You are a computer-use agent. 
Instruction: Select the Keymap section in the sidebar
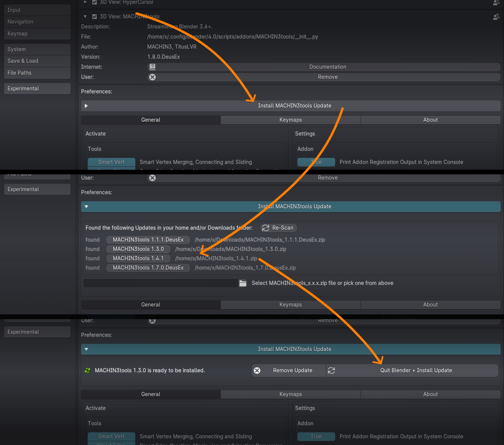37,34
